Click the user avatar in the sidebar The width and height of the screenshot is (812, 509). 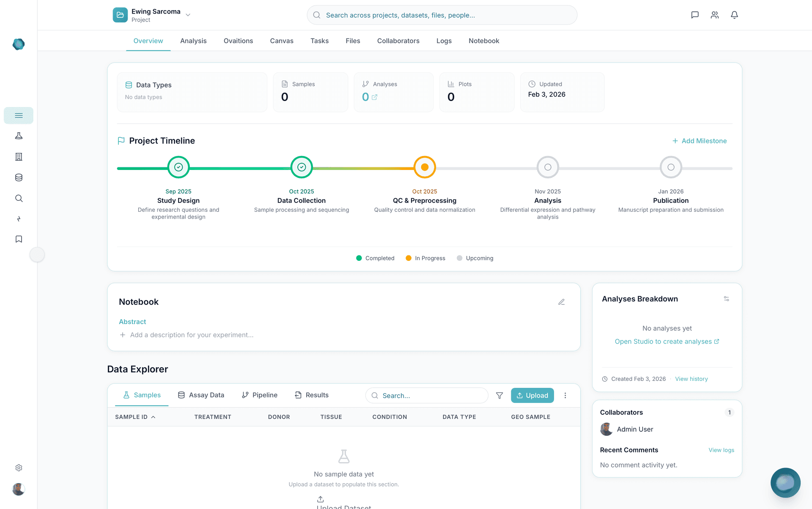tap(19, 489)
